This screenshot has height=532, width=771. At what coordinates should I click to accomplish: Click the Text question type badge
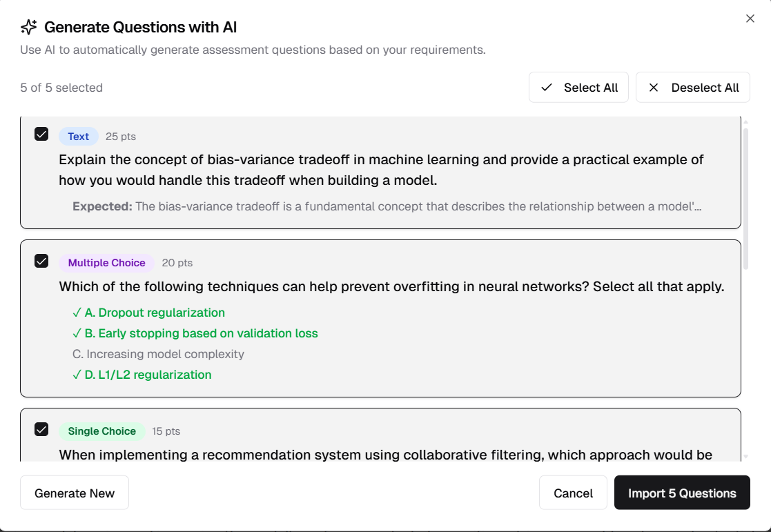78,136
